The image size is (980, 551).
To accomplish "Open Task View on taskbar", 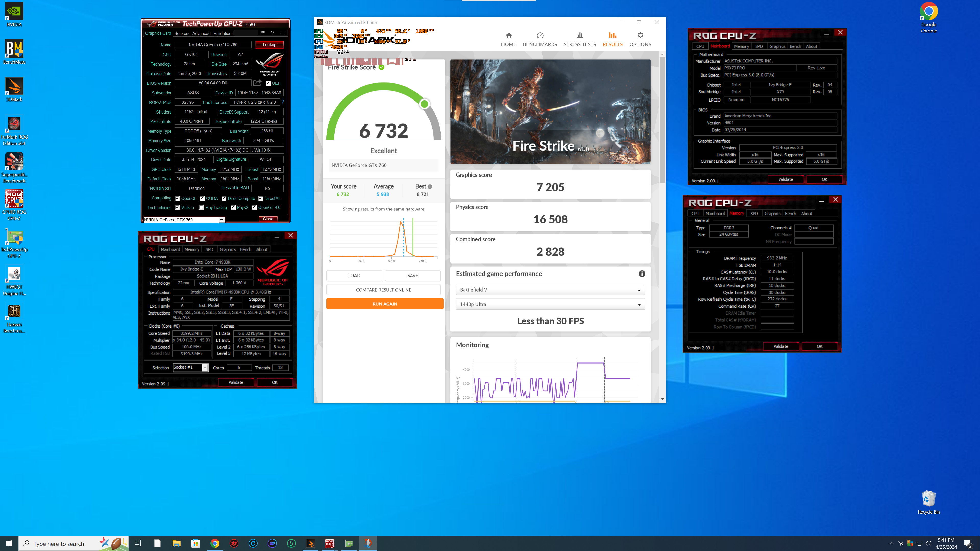I will pyautogui.click(x=138, y=543).
